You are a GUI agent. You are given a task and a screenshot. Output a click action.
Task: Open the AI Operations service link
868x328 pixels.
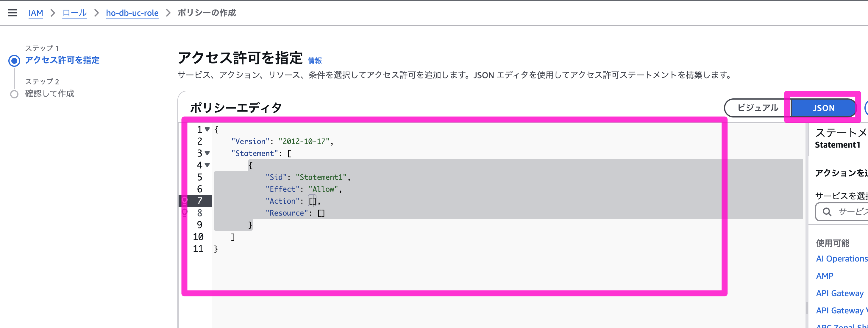pos(842,259)
